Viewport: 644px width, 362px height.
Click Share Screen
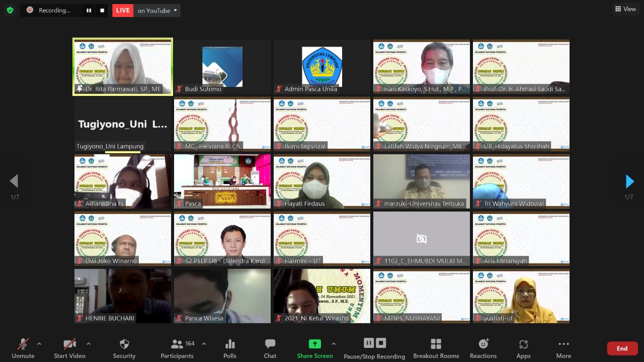coord(314,348)
